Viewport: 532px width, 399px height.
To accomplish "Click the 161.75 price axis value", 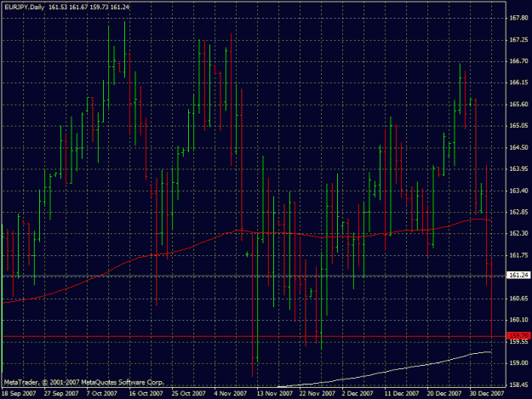I will pos(519,255).
